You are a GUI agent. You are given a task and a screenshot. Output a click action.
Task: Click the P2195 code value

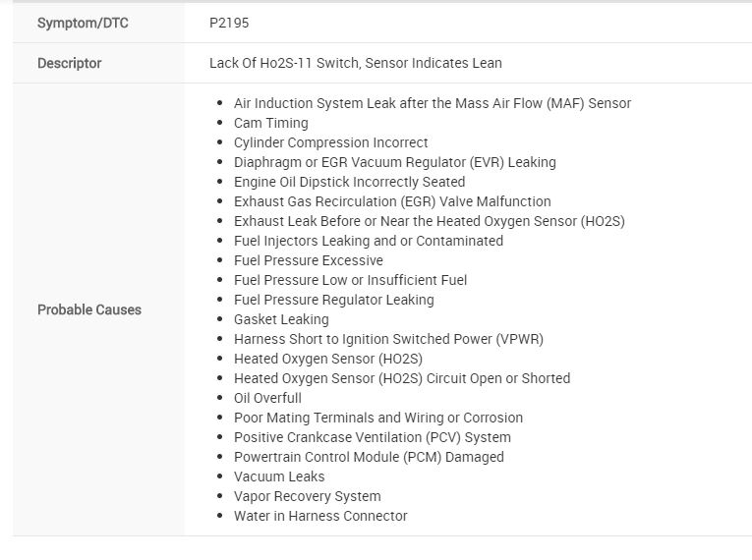[229, 23]
